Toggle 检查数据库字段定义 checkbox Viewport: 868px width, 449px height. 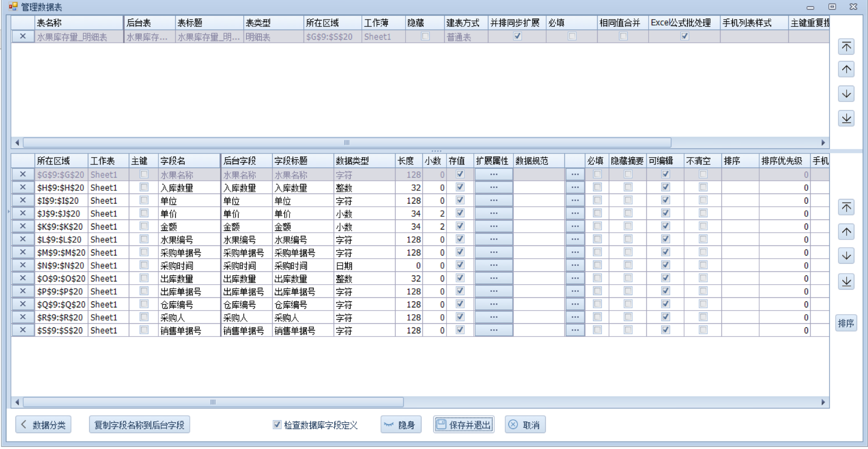pyautogui.click(x=277, y=425)
